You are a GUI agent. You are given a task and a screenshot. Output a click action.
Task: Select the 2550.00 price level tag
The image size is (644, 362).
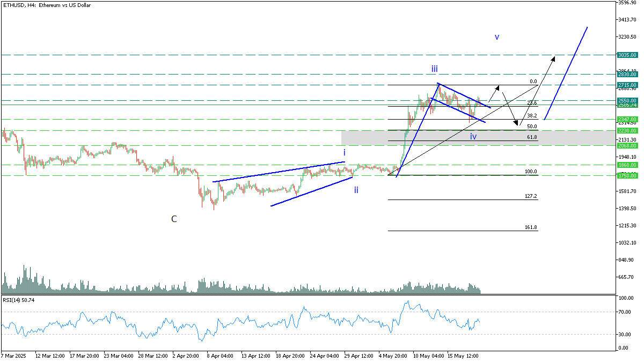[627, 100]
